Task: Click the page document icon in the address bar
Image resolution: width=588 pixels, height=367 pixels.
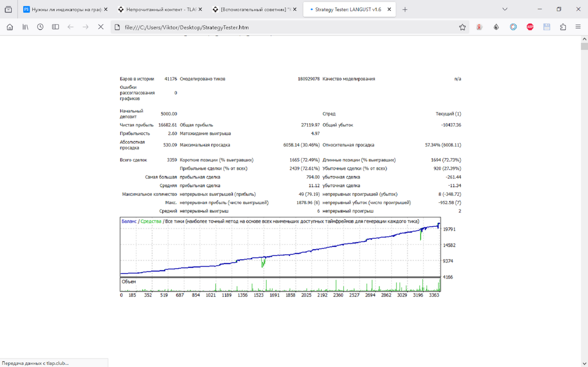Action: pyautogui.click(x=117, y=27)
